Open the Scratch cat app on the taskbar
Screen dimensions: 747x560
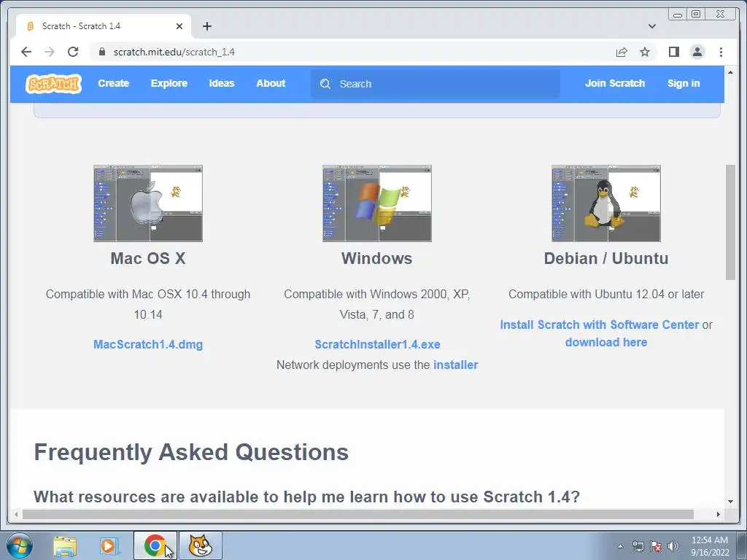coord(201,545)
